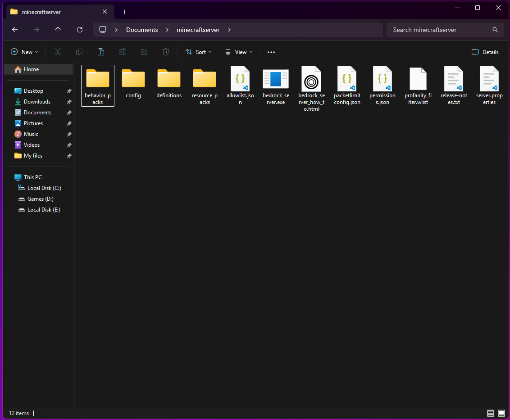Switch to details list view in status bar
Image resolution: width=510 pixels, height=420 pixels.
click(490, 413)
